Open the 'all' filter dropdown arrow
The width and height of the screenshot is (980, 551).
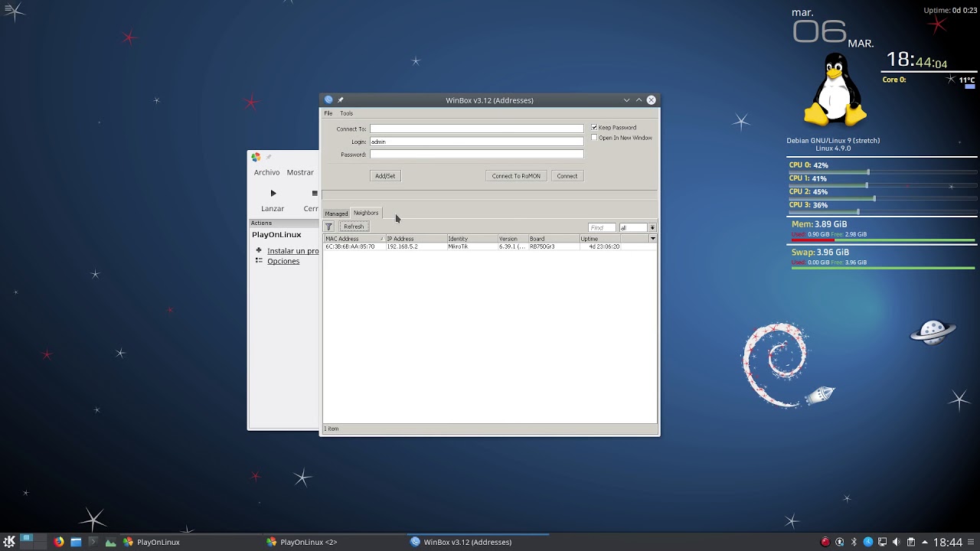[652, 227]
